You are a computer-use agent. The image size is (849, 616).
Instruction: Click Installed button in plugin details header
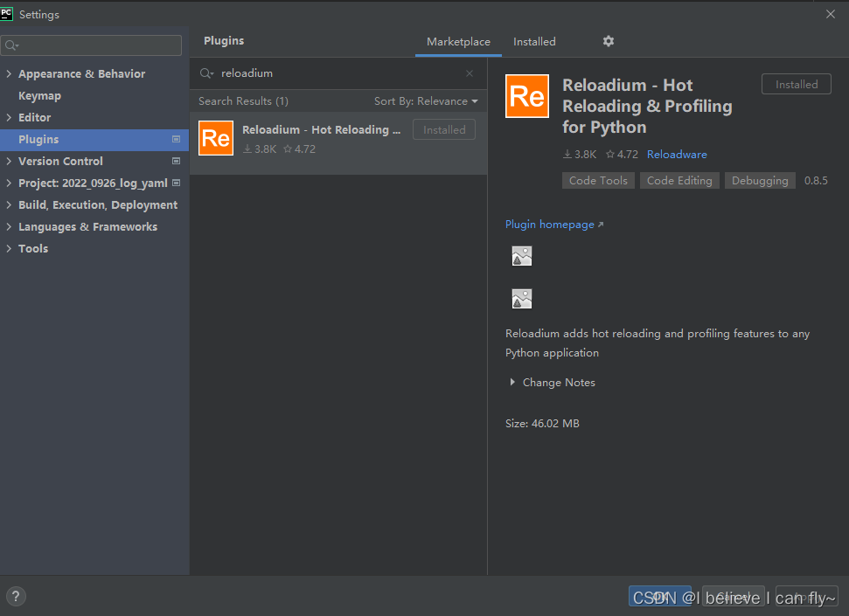pos(796,85)
